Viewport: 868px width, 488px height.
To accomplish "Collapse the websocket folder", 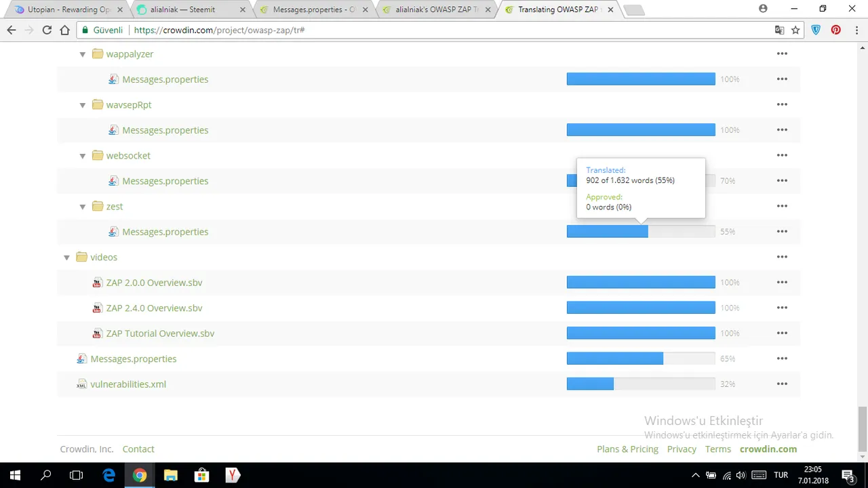I will click(x=83, y=156).
